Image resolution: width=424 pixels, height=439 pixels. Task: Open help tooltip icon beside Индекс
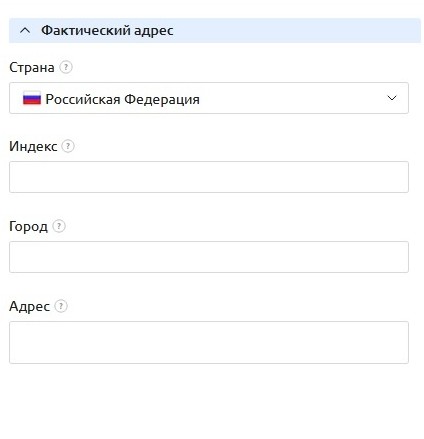68,146
